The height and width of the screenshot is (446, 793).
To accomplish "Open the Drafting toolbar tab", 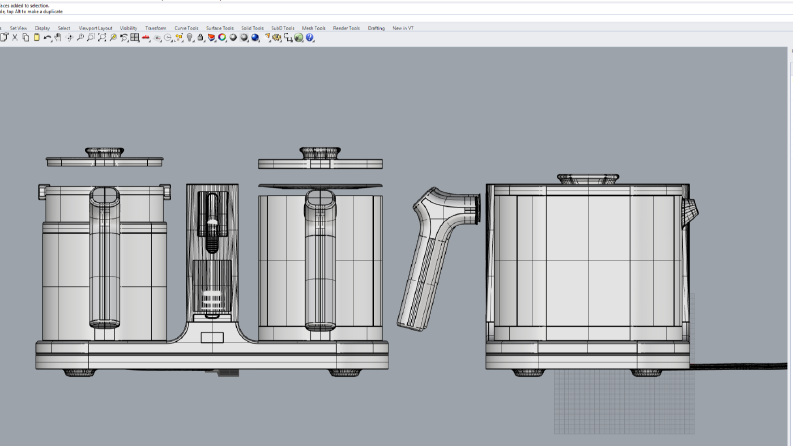I will click(x=376, y=28).
